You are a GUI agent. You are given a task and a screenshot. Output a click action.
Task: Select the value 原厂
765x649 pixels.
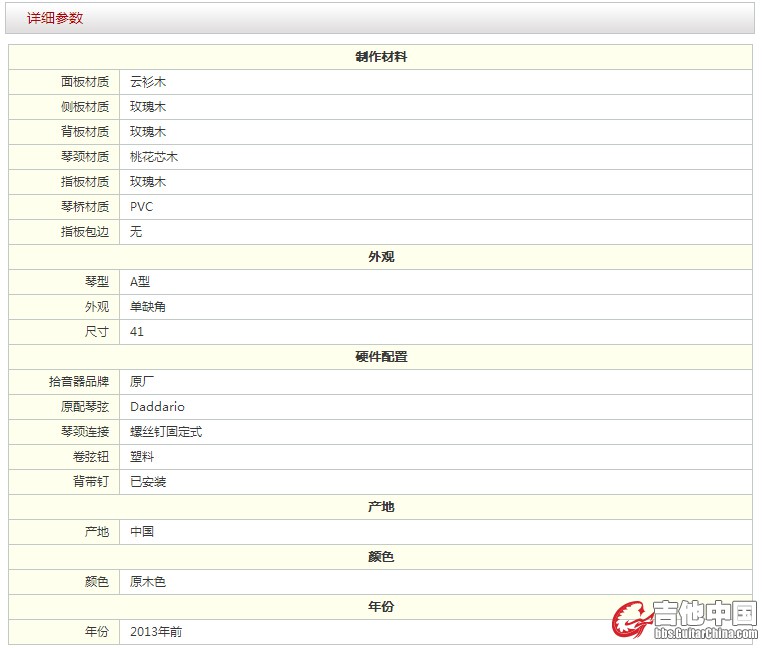[142, 382]
